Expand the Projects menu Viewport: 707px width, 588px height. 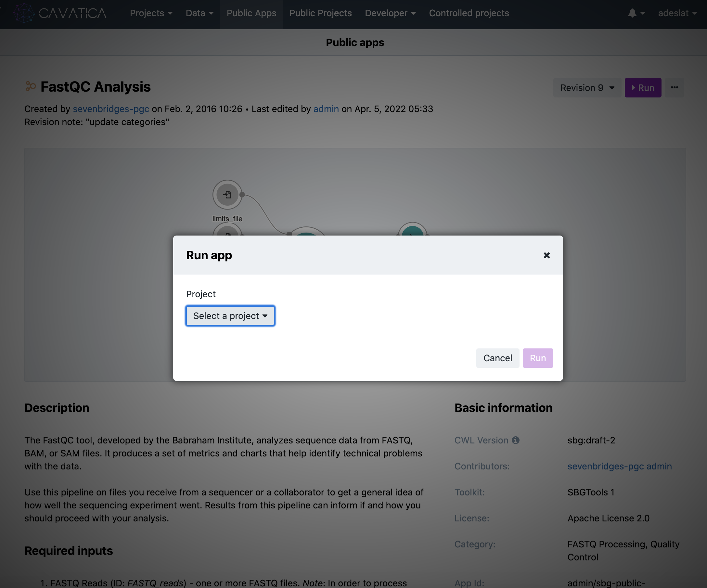tap(151, 13)
